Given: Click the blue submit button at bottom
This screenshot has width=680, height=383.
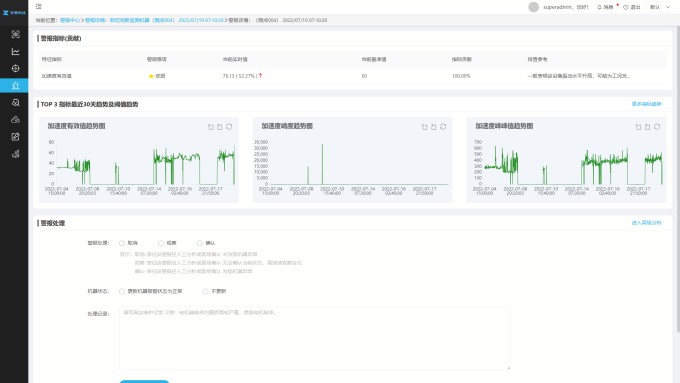Looking at the screenshot, I should coord(144,381).
